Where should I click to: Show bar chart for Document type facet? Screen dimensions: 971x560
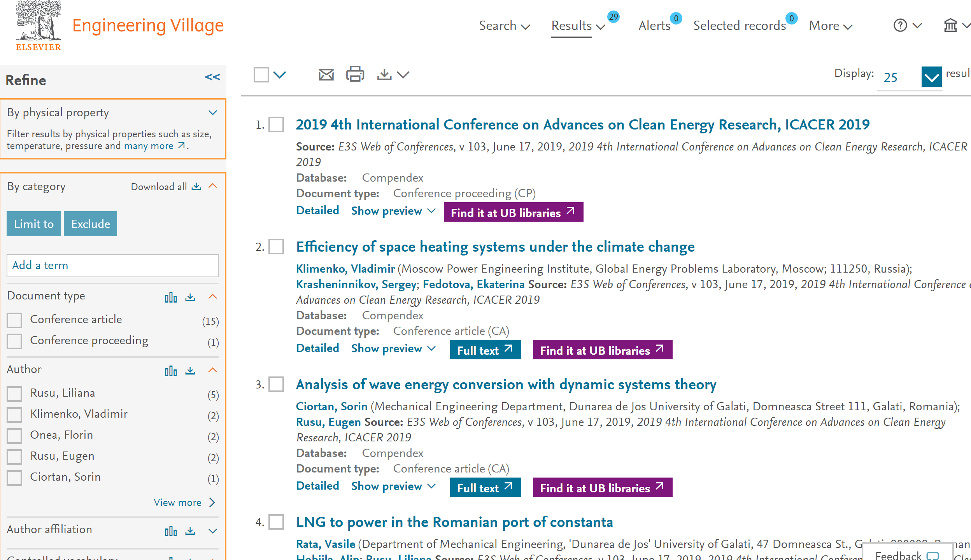pyautogui.click(x=171, y=297)
